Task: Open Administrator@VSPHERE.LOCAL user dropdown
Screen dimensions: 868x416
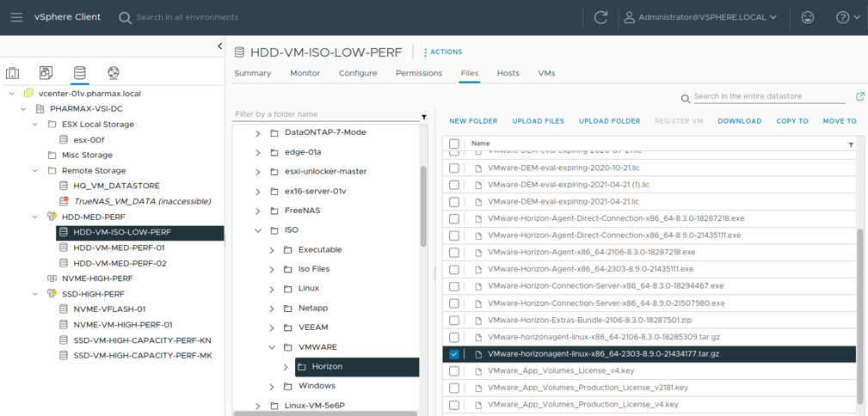Action: point(701,17)
